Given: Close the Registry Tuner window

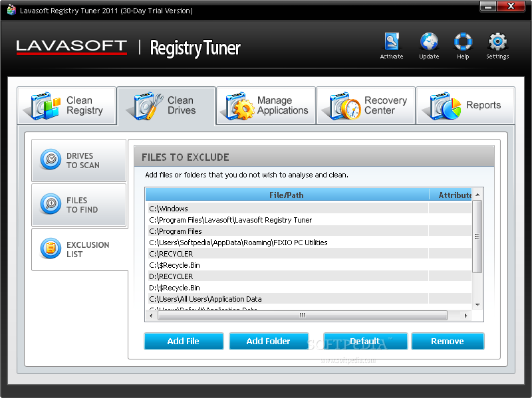Looking at the screenshot, I should point(511,7).
